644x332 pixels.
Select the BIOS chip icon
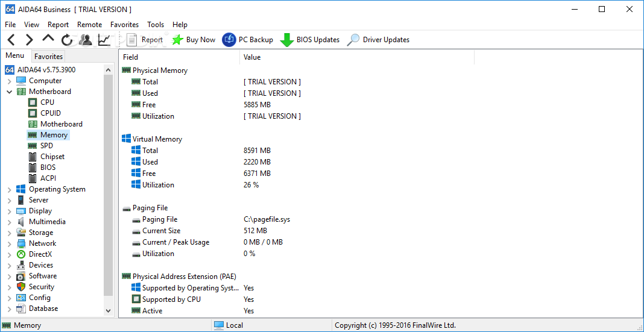33,168
